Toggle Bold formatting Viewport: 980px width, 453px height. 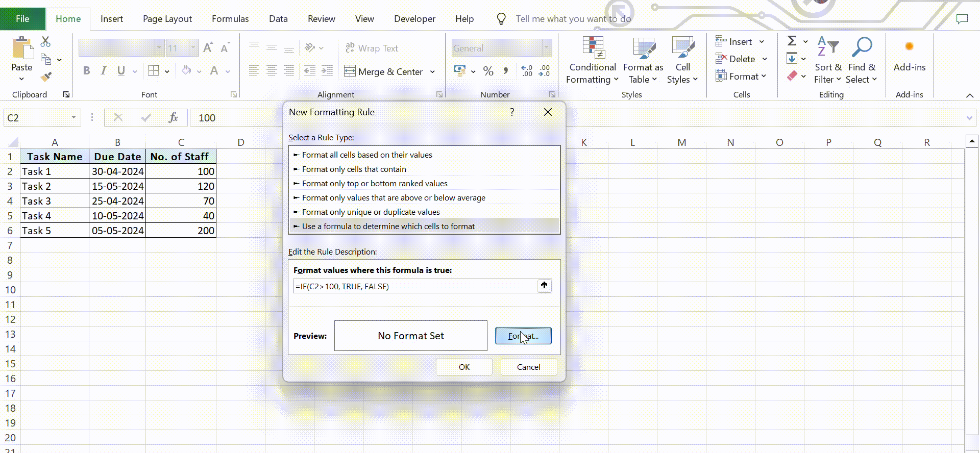tap(86, 71)
